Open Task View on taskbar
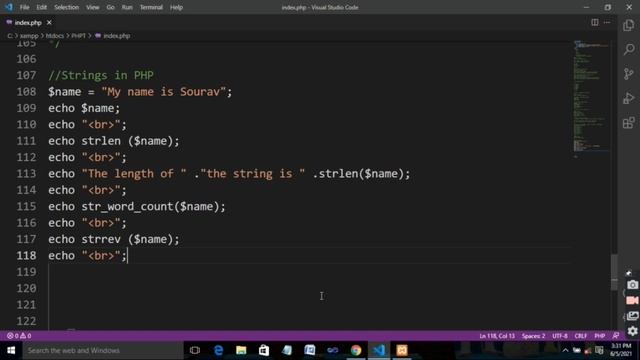The image size is (640, 360). [195, 350]
